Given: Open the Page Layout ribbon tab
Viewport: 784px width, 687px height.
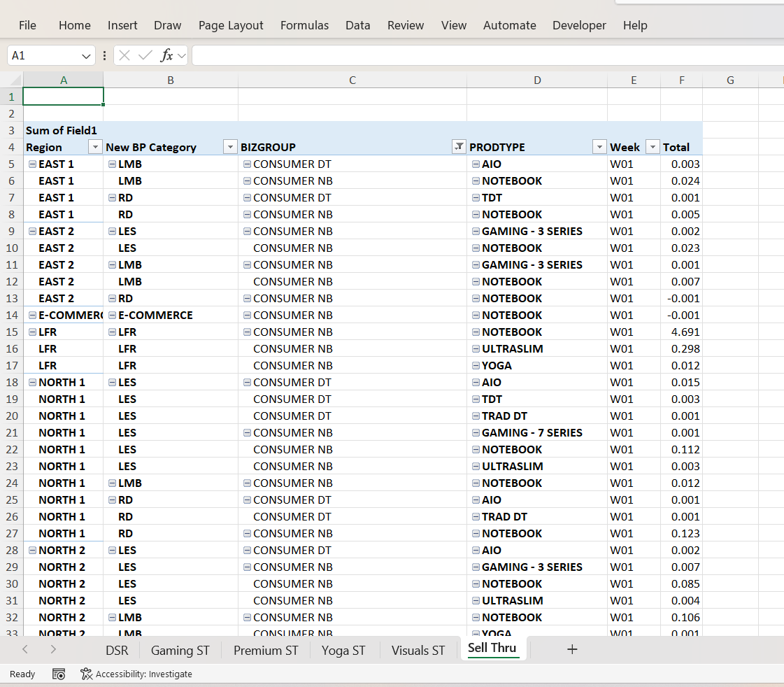Looking at the screenshot, I should (231, 25).
